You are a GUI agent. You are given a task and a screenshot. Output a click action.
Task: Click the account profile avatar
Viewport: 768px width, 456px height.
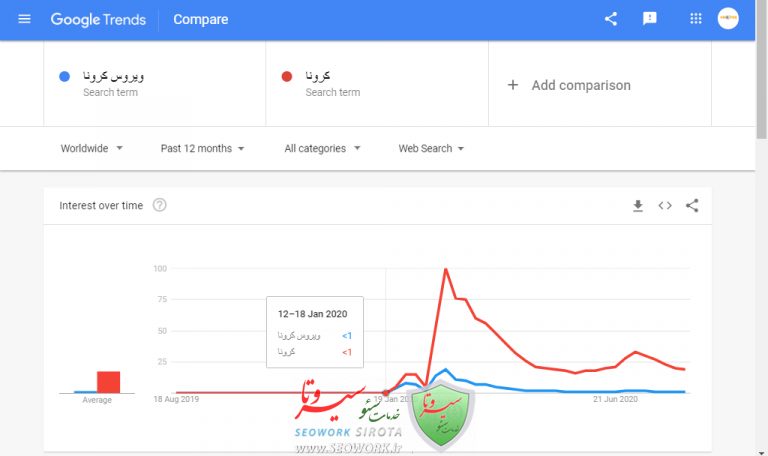click(728, 19)
